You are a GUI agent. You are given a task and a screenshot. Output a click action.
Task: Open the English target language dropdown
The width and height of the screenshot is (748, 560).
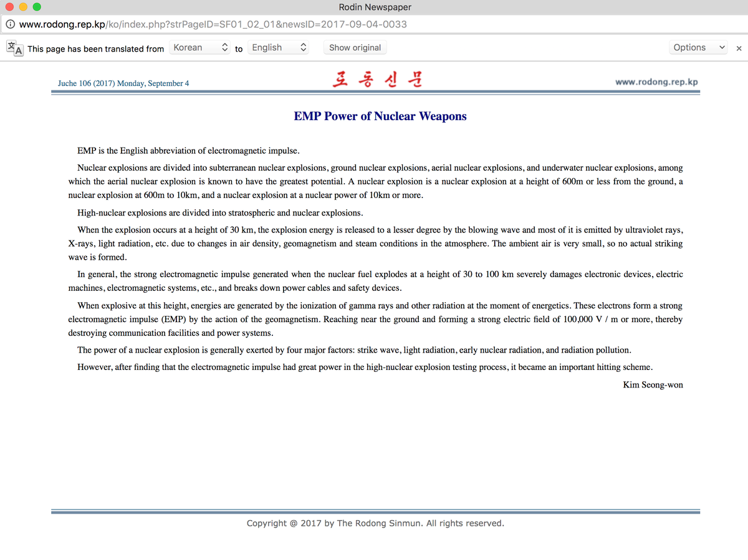tap(279, 47)
